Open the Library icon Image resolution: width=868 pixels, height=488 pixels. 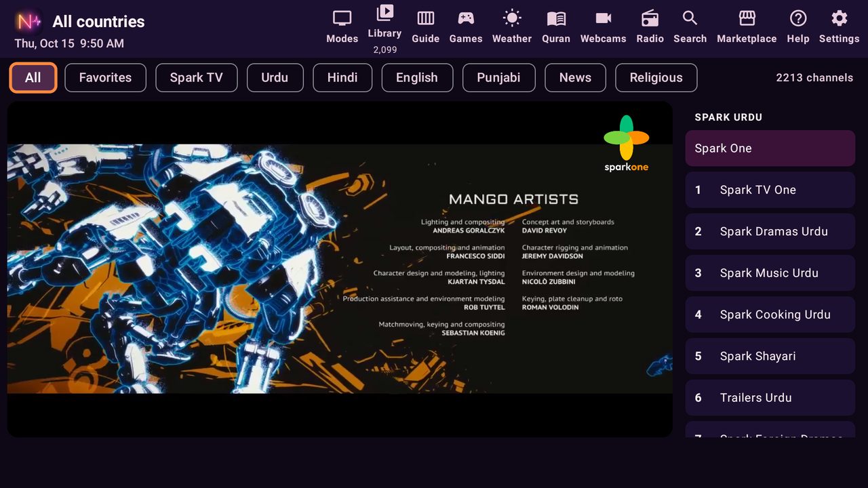(x=384, y=12)
